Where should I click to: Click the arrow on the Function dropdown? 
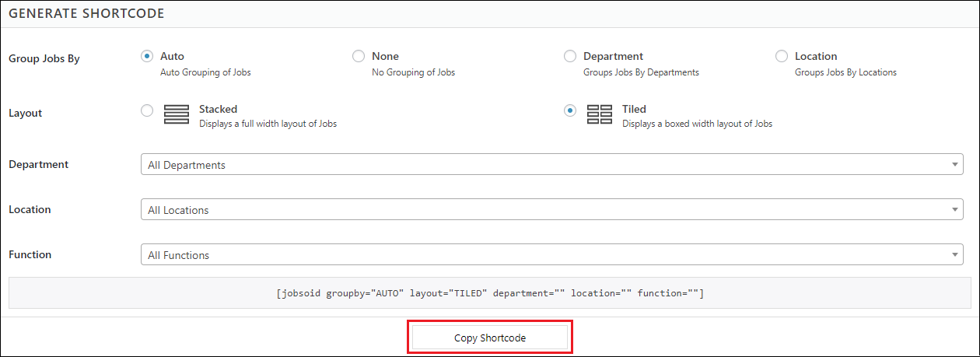955,255
